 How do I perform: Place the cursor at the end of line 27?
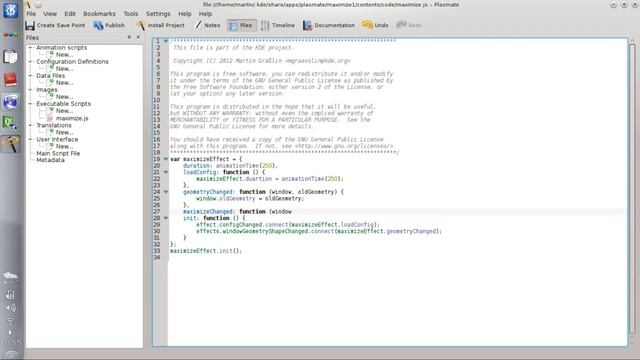(x=293, y=211)
